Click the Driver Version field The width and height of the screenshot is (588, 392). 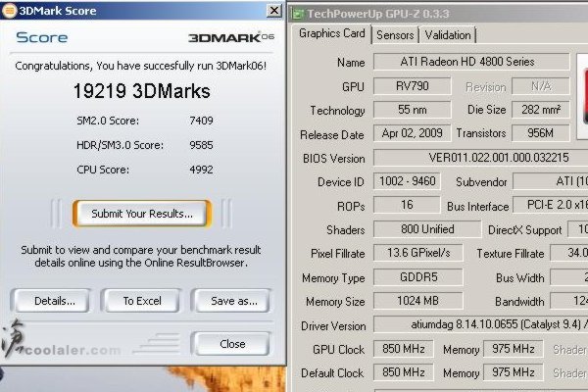pyautogui.click(x=481, y=324)
